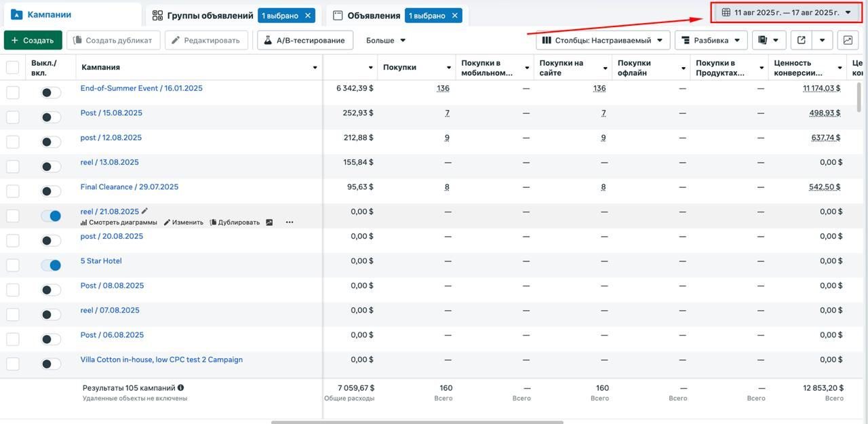
Task: Click the info icon next to Результаты 105 кампаний
Action: (180, 388)
